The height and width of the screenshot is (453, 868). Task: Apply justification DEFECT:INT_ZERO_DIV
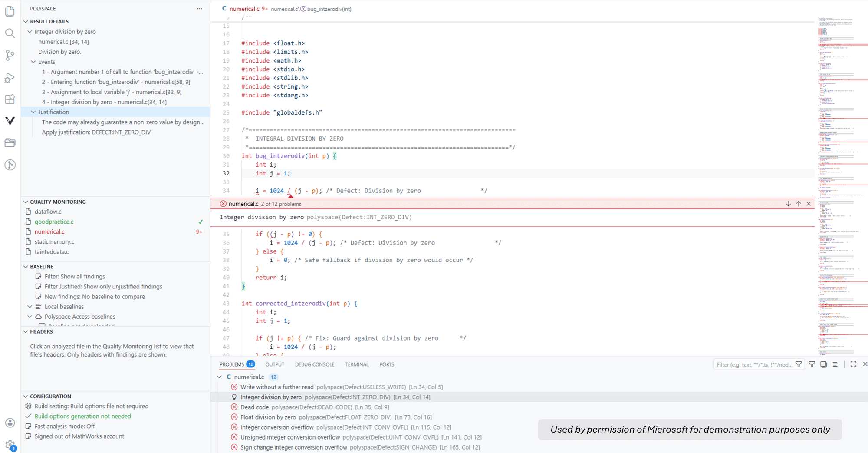pyautogui.click(x=96, y=132)
